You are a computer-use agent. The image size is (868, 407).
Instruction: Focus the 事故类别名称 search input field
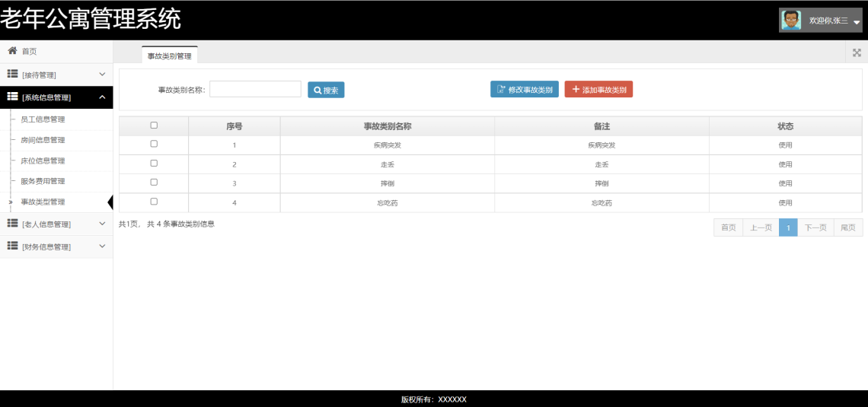click(255, 89)
